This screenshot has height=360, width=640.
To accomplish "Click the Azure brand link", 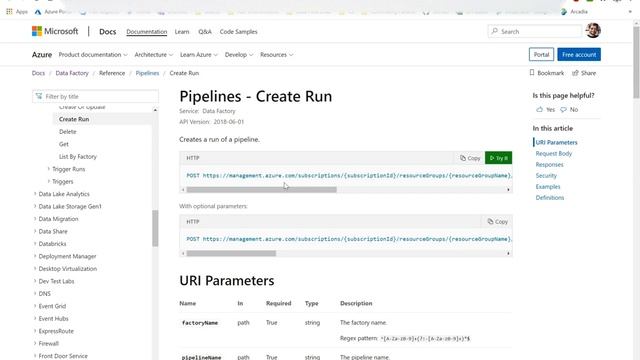I will coord(42,55).
